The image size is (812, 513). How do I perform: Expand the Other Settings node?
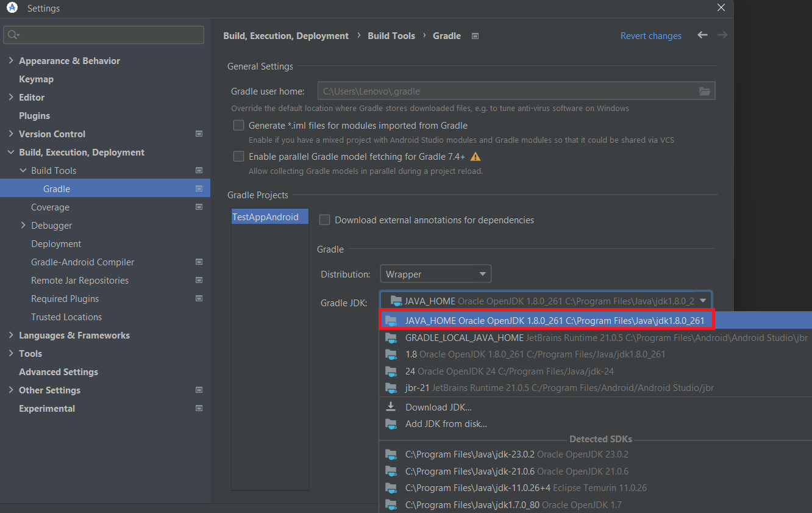[x=11, y=390]
